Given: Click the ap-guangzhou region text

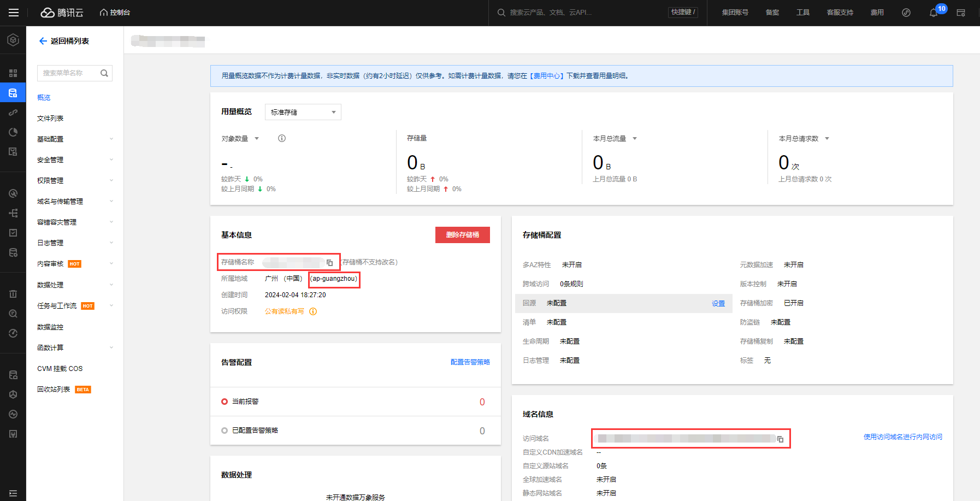Looking at the screenshot, I should (334, 279).
